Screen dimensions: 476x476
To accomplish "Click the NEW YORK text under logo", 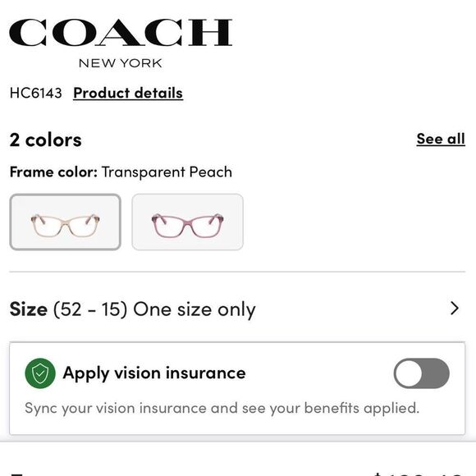I will pyautogui.click(x=120, y=63).
